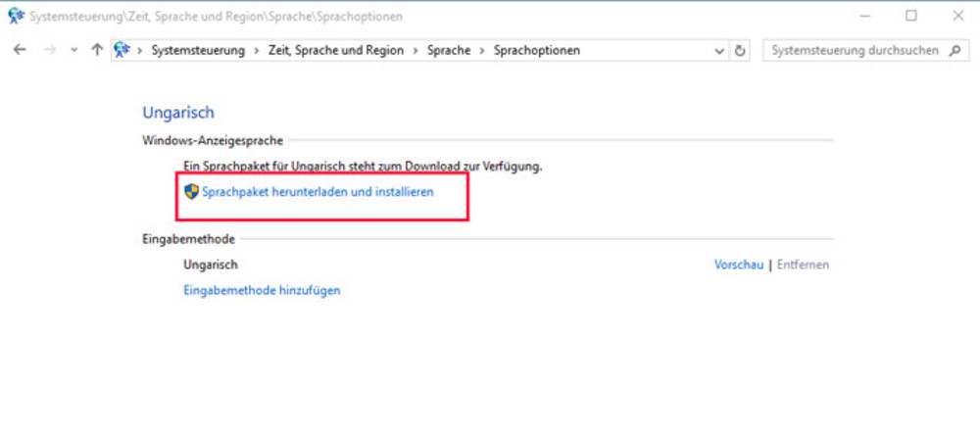Minimize the Sprachoptionen window
This screenshot has width=980, height=433.
865,17
